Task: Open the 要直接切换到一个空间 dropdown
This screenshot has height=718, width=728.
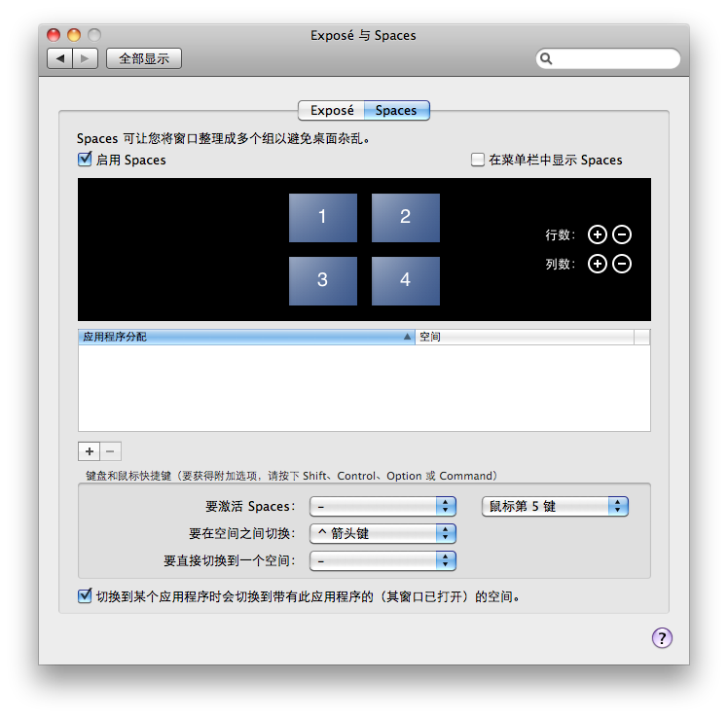Action: (x=382, y=561)
